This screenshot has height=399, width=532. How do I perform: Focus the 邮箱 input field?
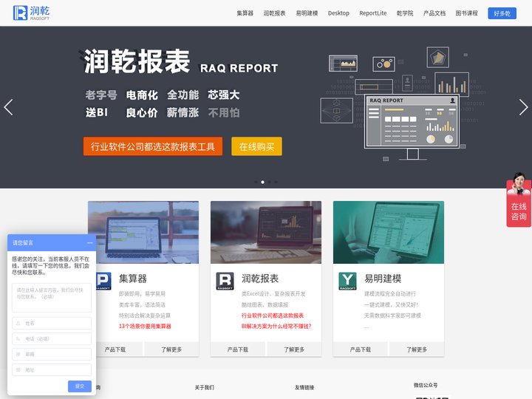52,354
